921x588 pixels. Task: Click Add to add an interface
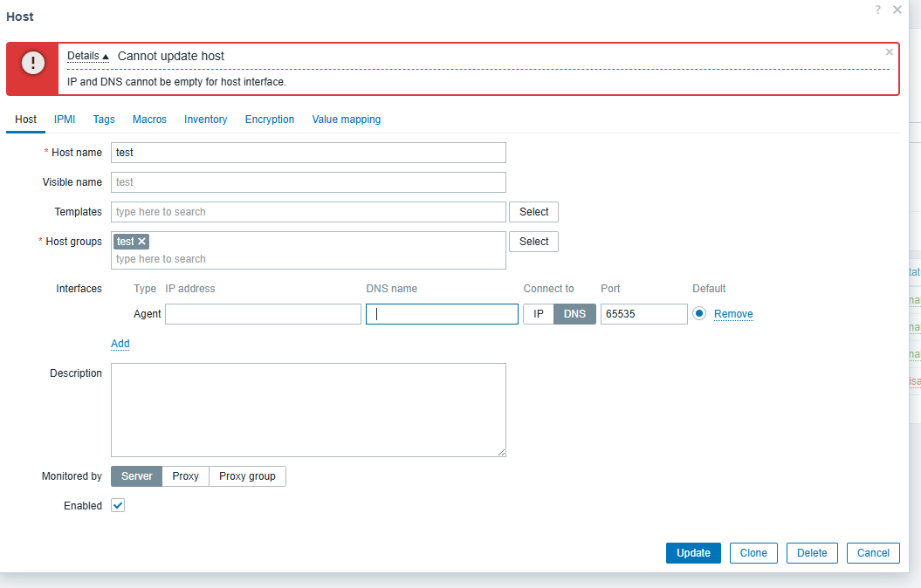click(x=120, y=344)
